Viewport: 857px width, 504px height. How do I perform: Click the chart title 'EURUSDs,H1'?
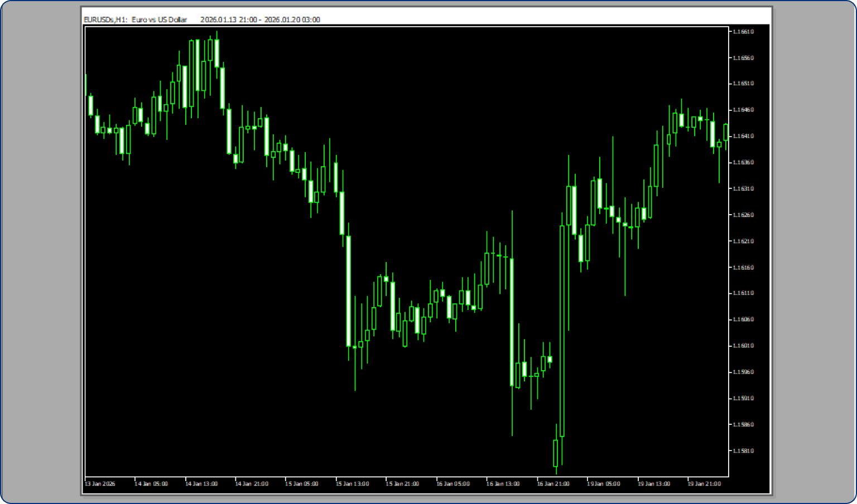pyautogui.click(x=105, y=20)
